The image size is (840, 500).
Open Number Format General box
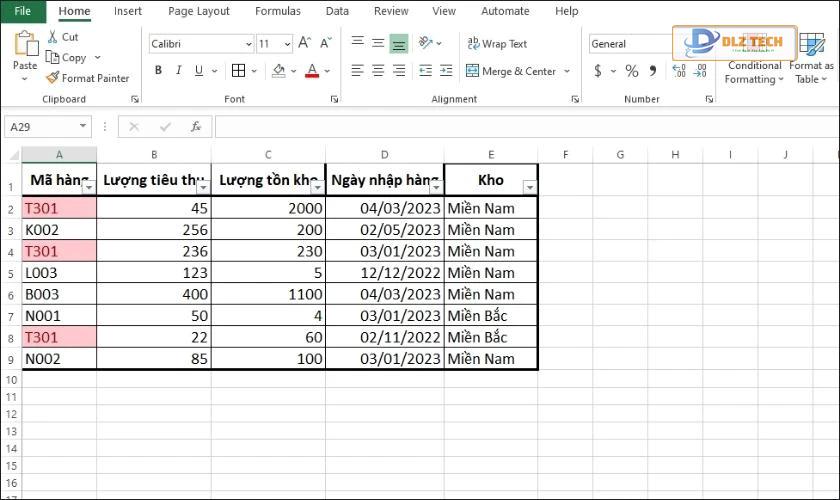(x=631, y=44)
